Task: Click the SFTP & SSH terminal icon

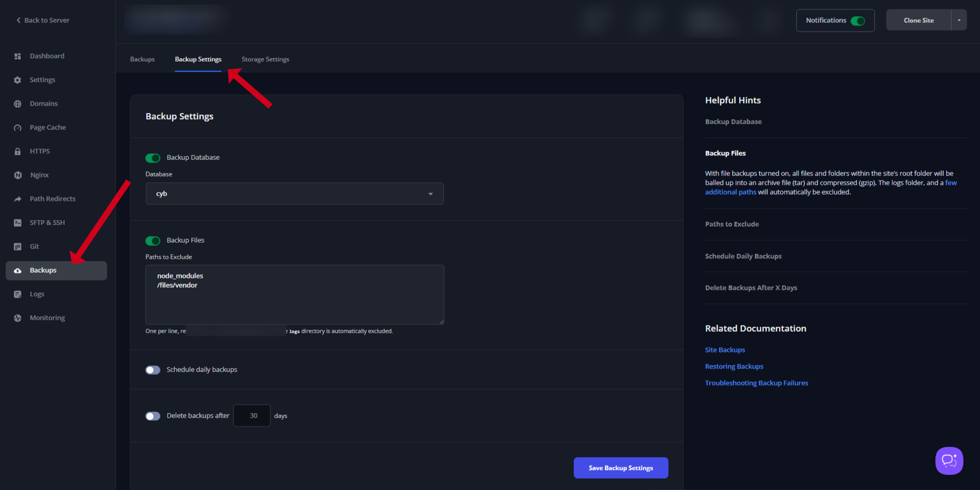Action: [18, 223]
